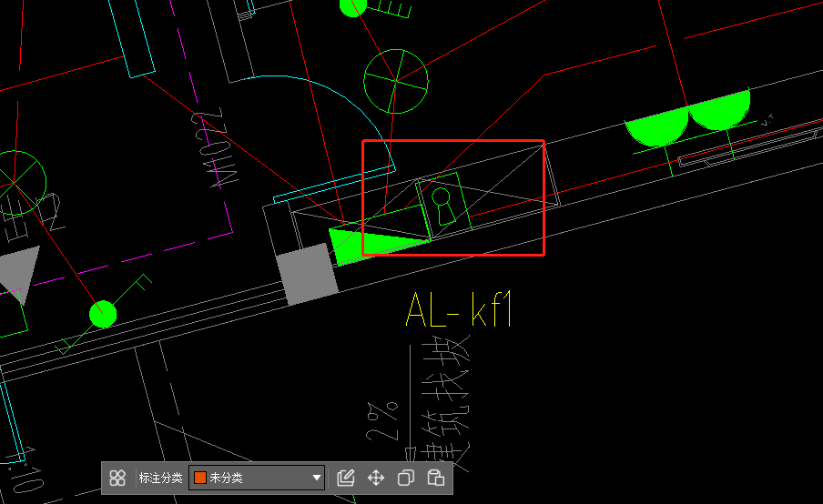Image resolution: width=823 pixels, height=504 pixels.
Task: Click the edit annotation pencil icon
Action: [x=345, y=478]
